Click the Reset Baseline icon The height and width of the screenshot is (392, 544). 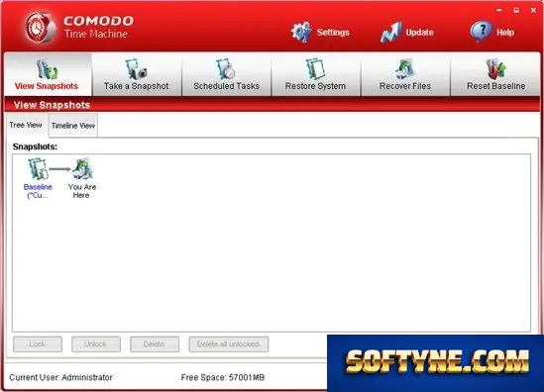pos(495,69)
